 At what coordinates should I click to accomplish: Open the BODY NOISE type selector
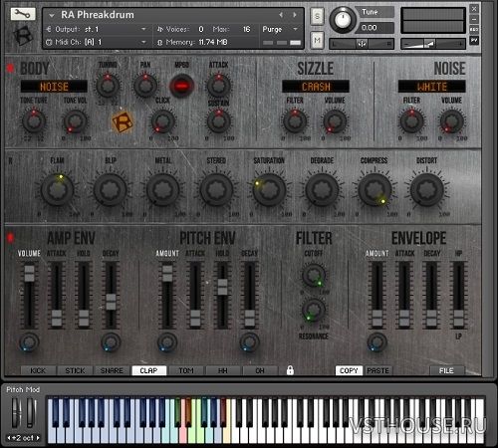click(54, 87)
